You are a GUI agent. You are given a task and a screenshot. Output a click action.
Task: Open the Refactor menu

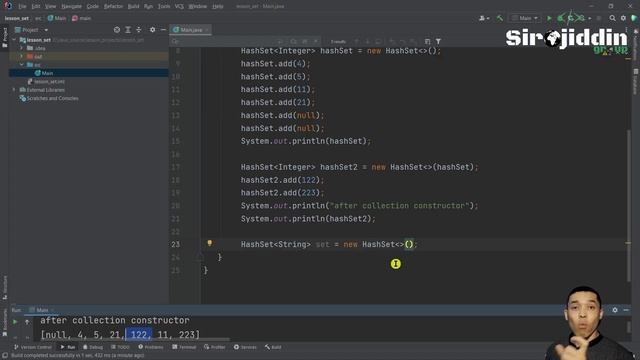pos(113,7)
